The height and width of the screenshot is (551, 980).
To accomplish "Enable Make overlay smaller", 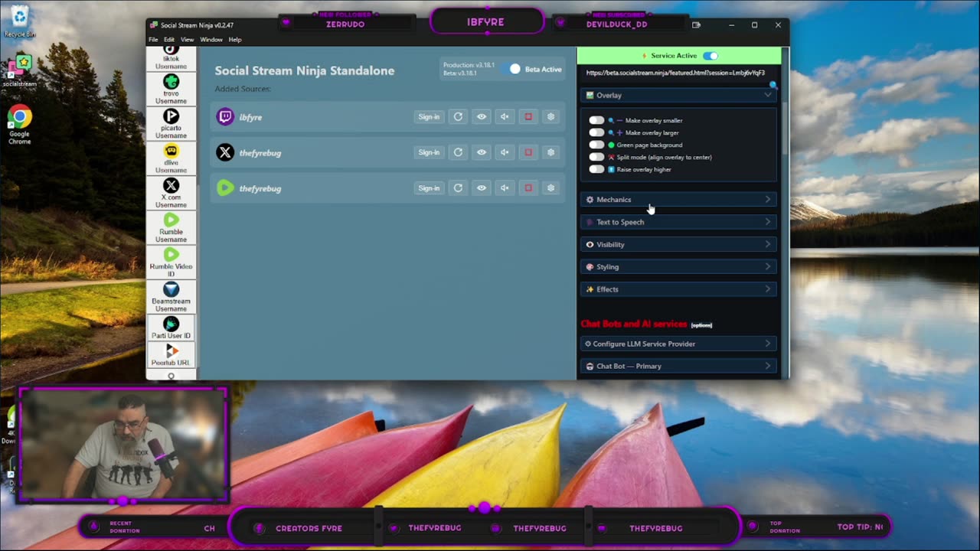I will point(596,120).
